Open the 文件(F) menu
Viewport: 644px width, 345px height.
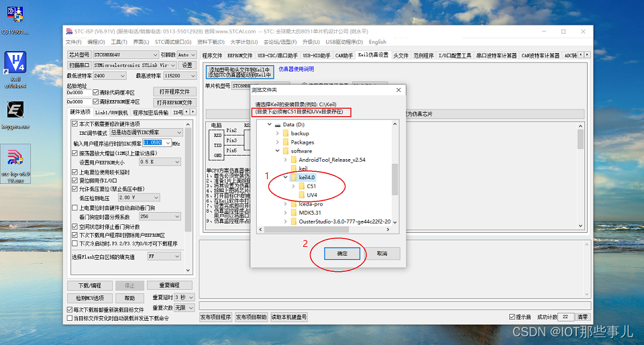tap(74, 42)
